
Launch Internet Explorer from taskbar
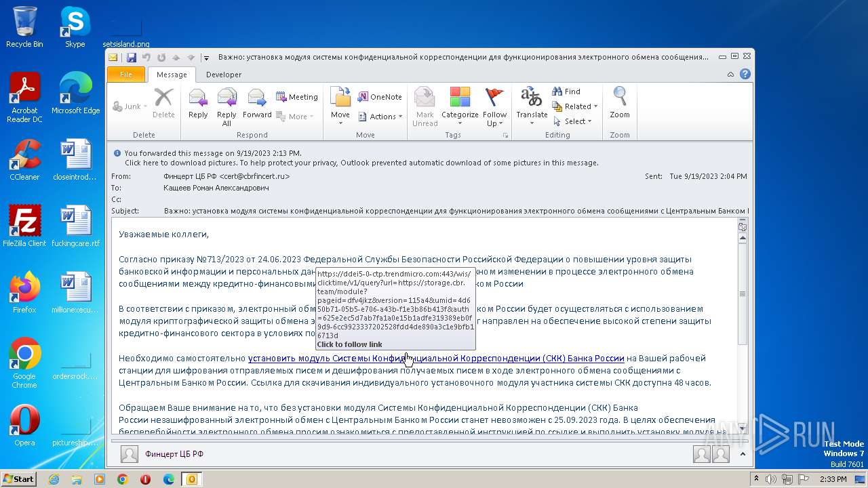54,479
